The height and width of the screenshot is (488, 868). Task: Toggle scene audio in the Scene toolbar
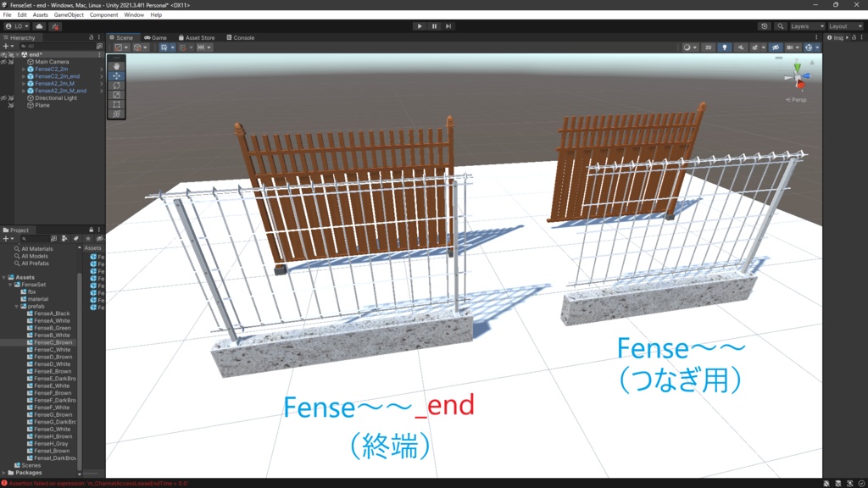click(740, 47)
